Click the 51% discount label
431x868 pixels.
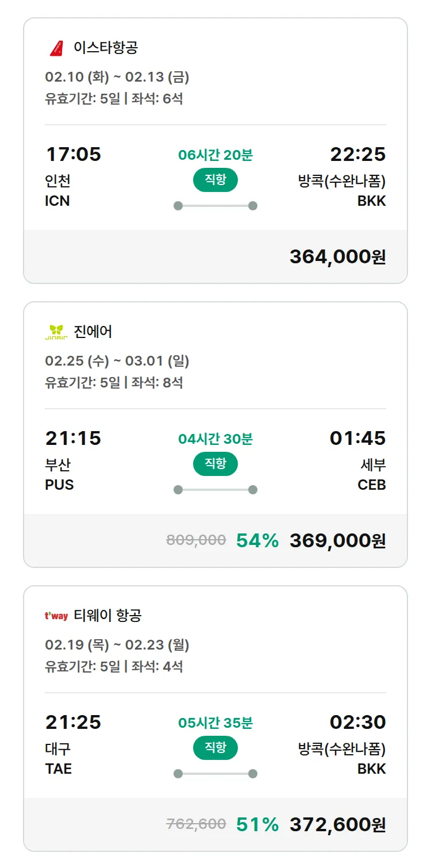click(x=257, y=824)
